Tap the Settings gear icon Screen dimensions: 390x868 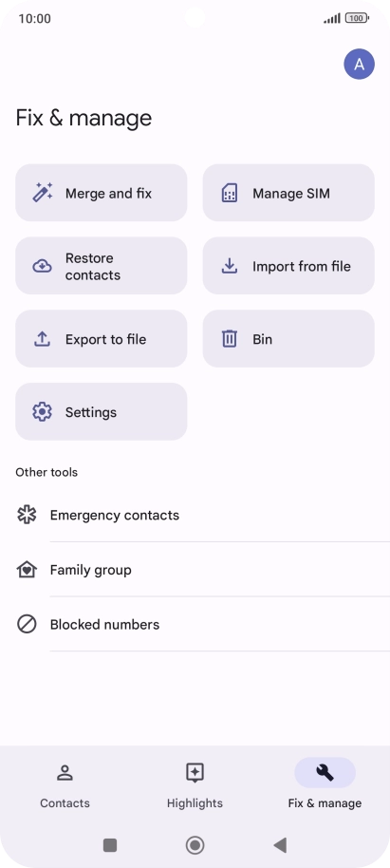point(42,412)
